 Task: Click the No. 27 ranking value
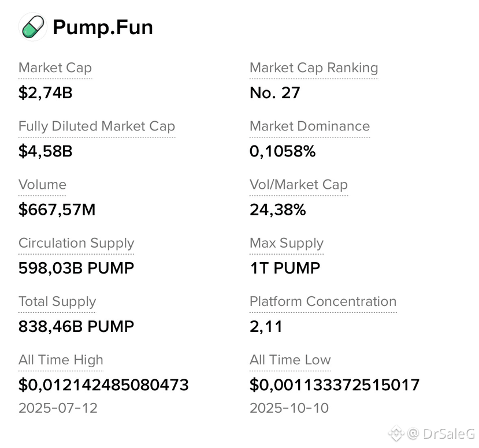coord(274,93)
